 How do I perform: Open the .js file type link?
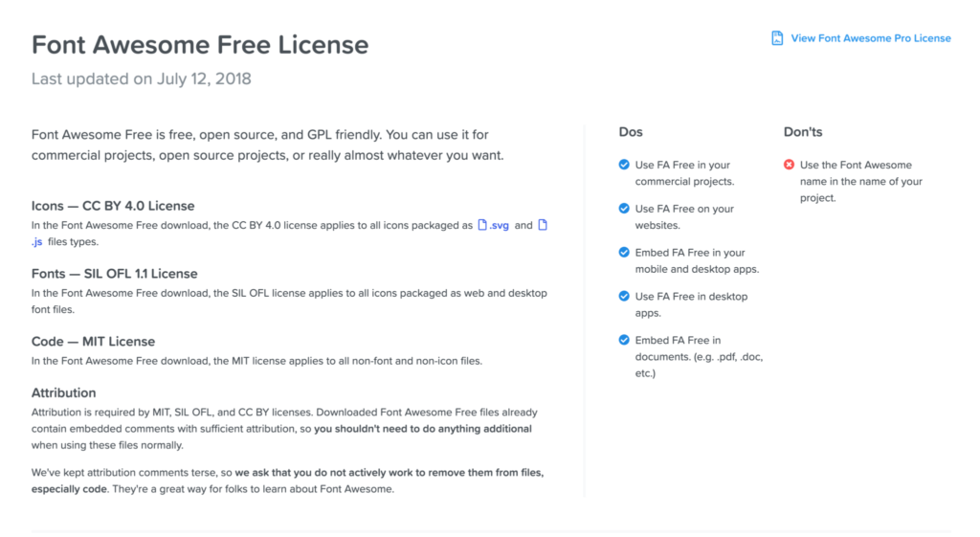click(x=37, y=242)
